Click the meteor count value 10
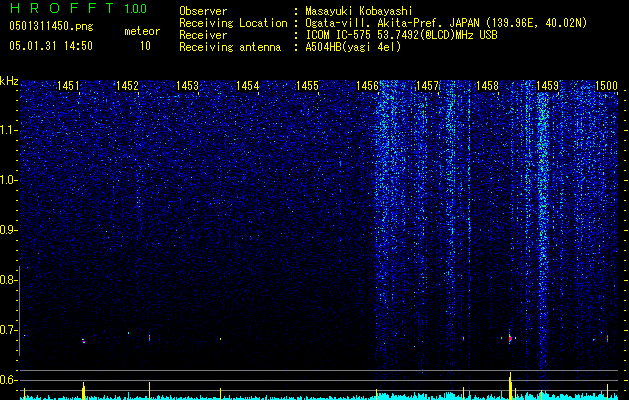Screen dimensions: 629x400 pyautogui.click(x=145, y=46)
